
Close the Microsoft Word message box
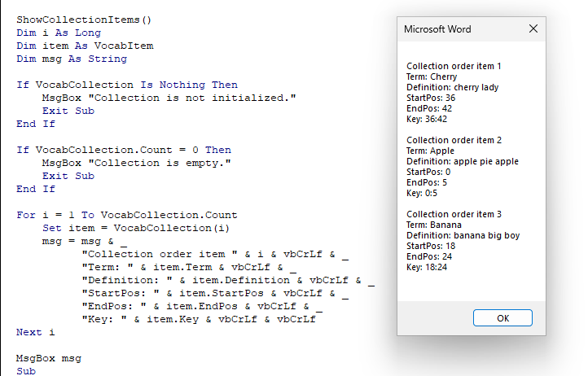[x=533, y=28]
